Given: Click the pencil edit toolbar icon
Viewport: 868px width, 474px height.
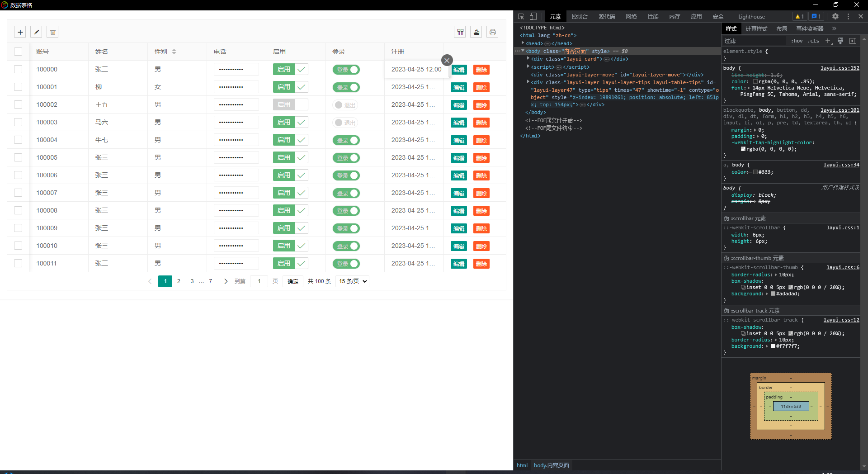Looking at the screenshot, I should 37,32.
